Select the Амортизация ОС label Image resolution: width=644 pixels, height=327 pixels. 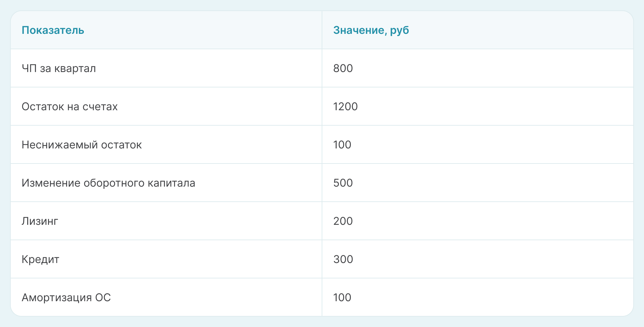pyautogui.click(x=66, y=298)
